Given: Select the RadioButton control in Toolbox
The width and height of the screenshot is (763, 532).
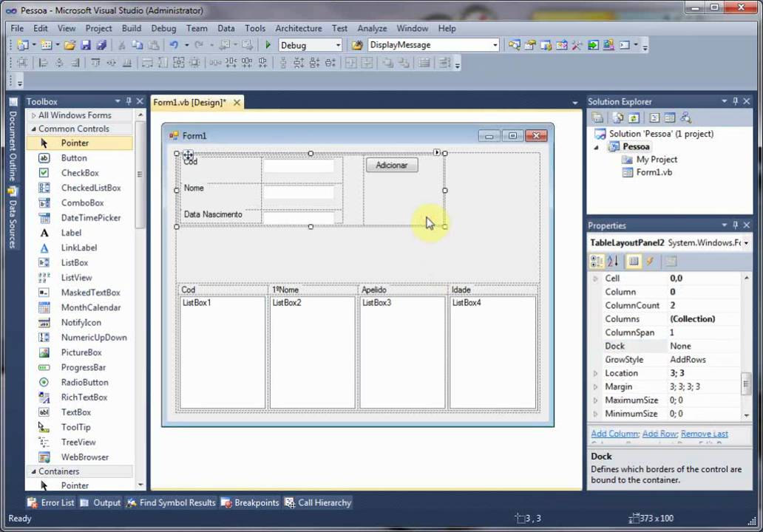Looking at the screenshot, I should (85, 382).
